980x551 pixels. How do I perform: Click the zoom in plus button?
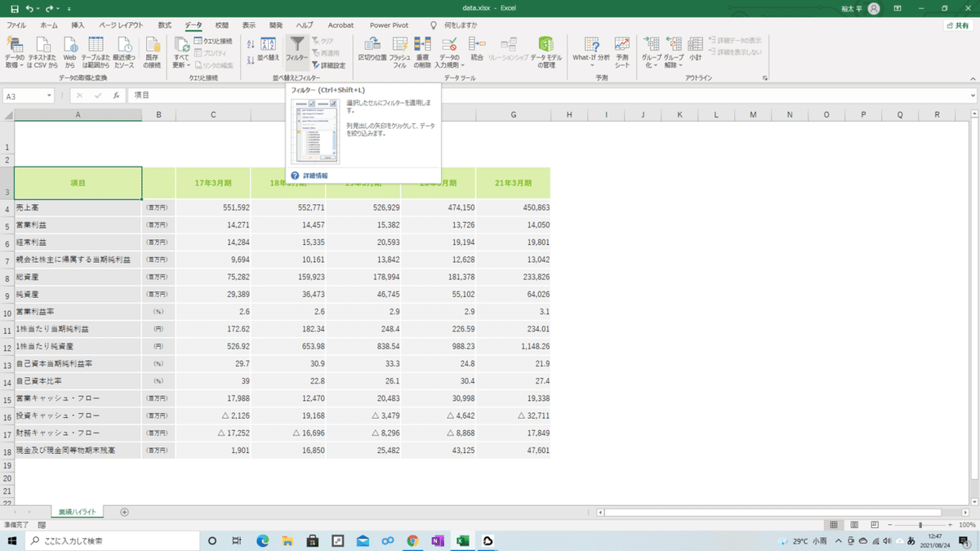(950, 525)
